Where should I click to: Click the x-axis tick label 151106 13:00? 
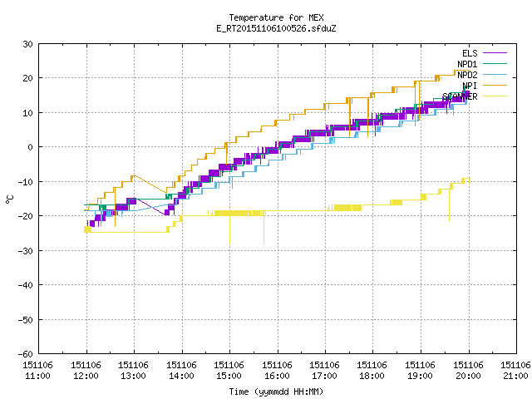coord(133,371)
